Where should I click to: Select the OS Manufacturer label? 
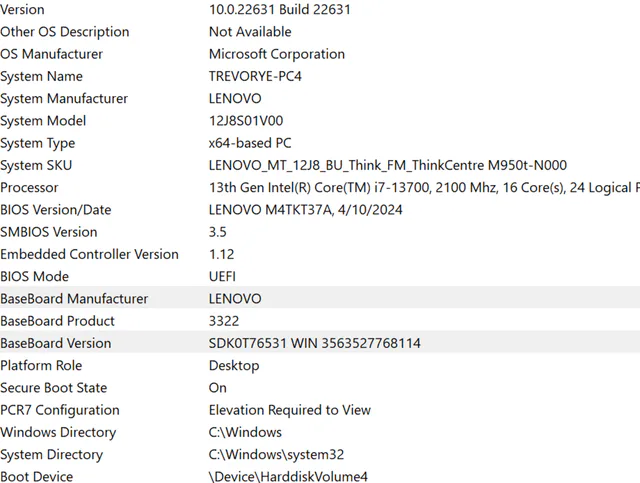[51, 54]
